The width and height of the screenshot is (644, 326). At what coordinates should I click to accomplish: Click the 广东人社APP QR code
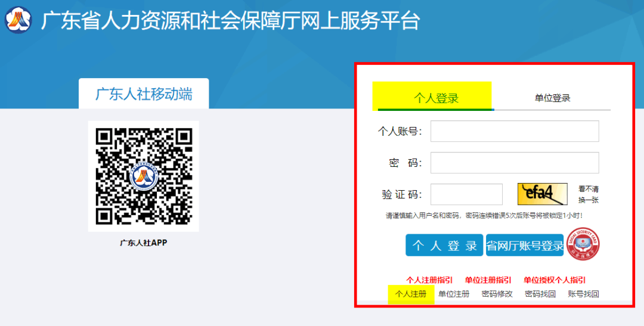144,176
